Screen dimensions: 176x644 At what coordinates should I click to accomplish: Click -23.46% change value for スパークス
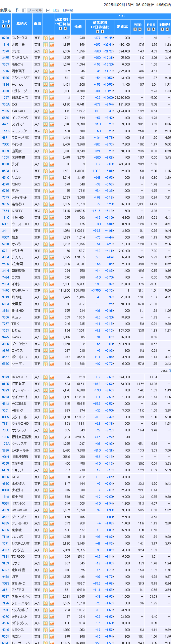point(109,38)
